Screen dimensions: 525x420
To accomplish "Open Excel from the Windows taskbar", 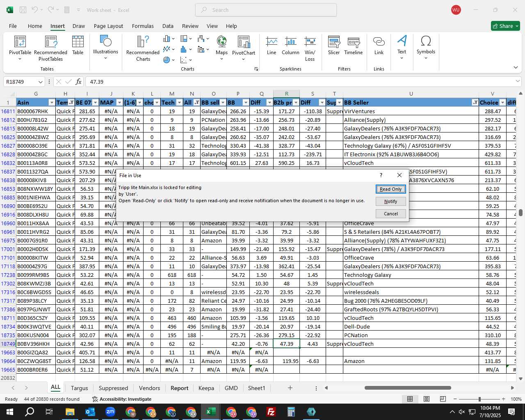I will pyautogui.click(x=211, y=412).
